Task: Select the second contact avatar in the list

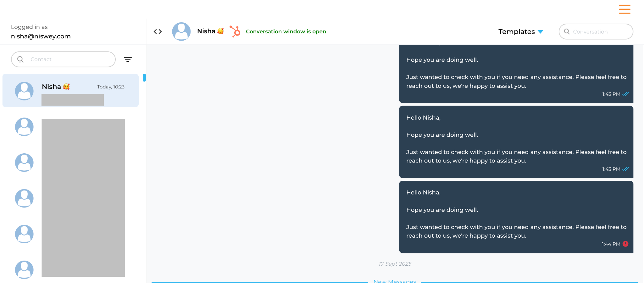Action: click(24, 127)
